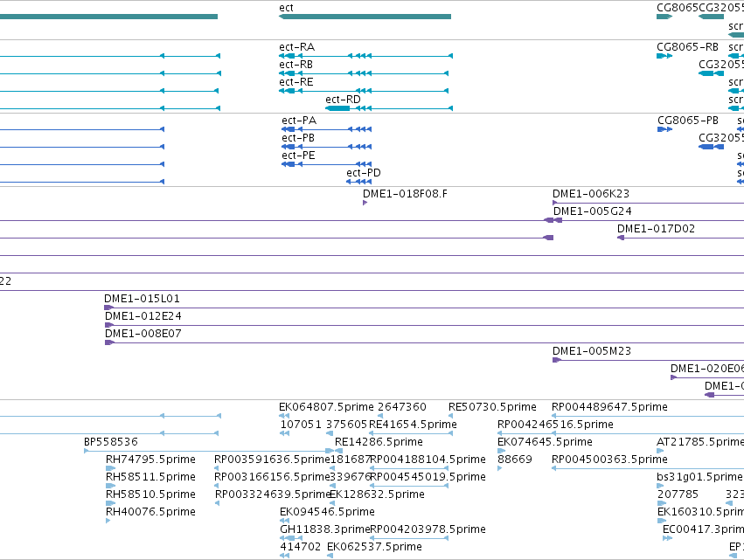
Task: Select EST 207785 label
Action: [x=678, y=494]
